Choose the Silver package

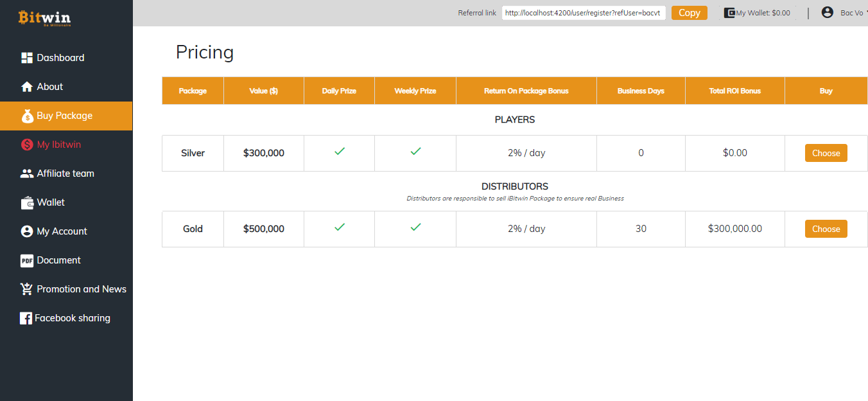[826, 153]
